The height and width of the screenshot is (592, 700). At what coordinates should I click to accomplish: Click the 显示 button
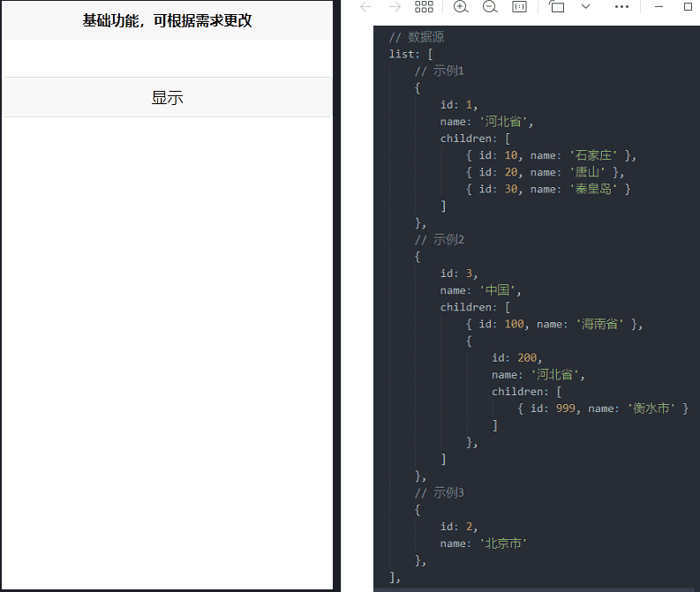(167, 97)
